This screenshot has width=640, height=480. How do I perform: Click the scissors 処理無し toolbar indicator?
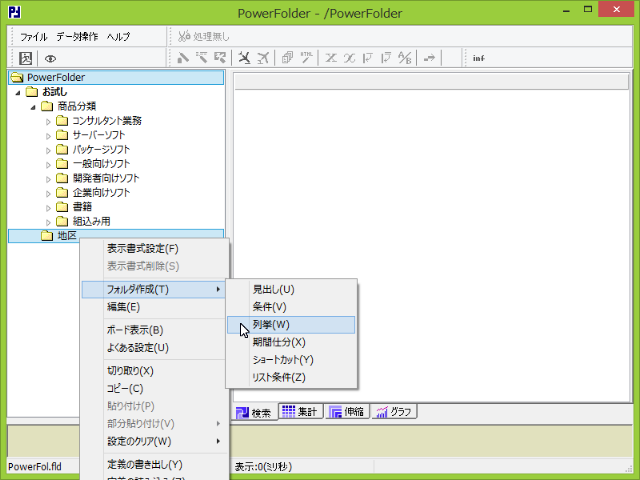tap(204, 36)
